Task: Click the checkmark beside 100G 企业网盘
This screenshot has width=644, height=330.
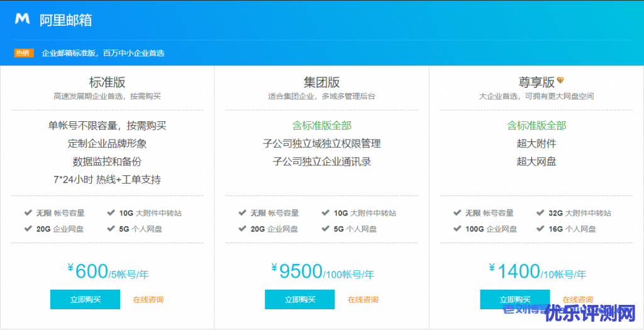Action: 457,229
